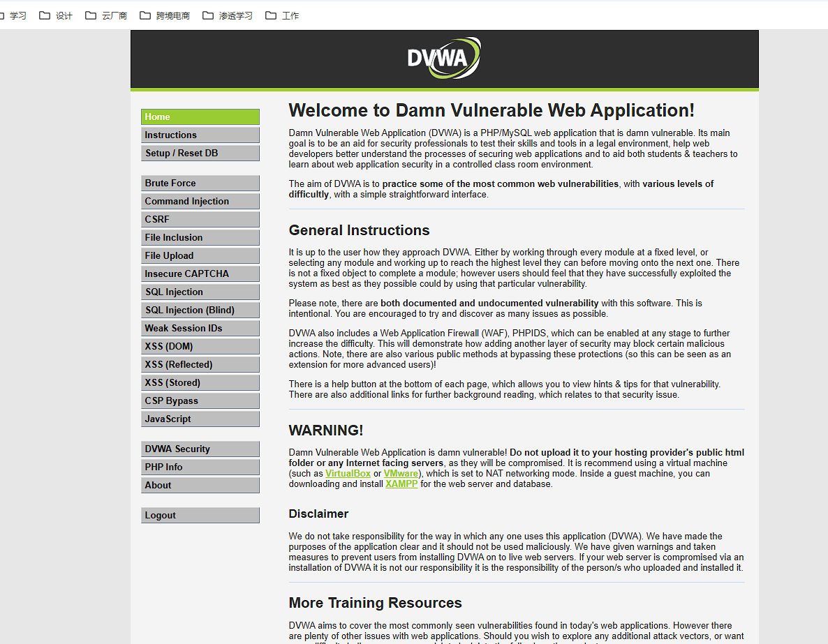Open the 工作 bookmark folder

[x=282, y=15]
